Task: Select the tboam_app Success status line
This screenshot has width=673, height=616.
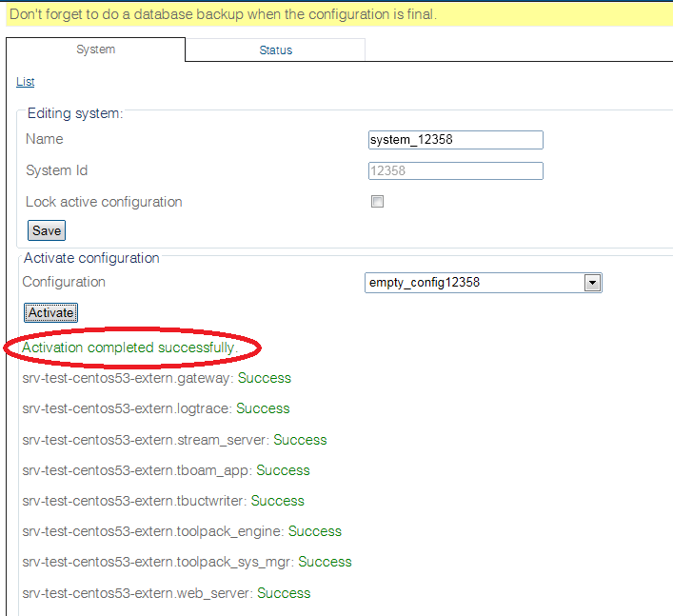Action: coord(166,470)
